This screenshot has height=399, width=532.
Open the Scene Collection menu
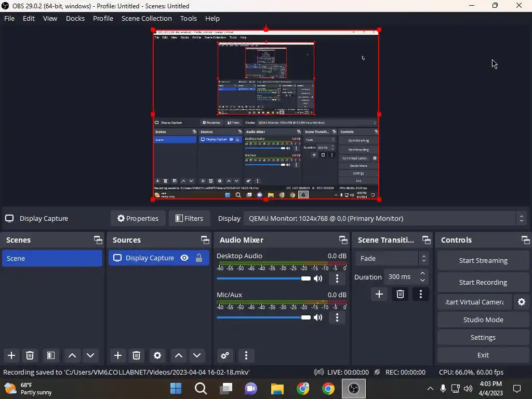[x=147, y=18]
